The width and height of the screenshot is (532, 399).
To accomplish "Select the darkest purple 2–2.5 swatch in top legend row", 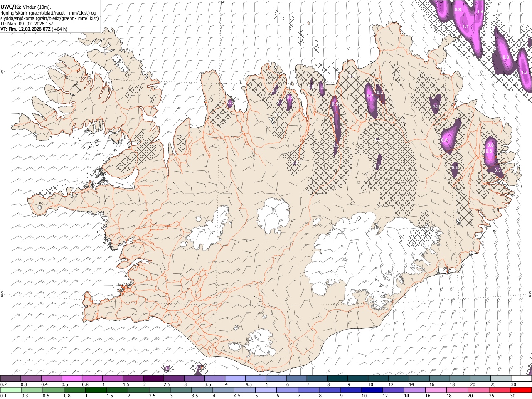I will (153, 379).
